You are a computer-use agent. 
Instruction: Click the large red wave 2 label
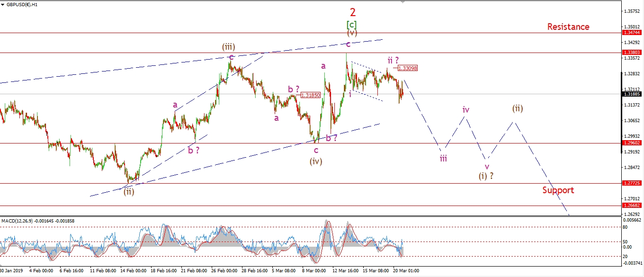point(352,11)
